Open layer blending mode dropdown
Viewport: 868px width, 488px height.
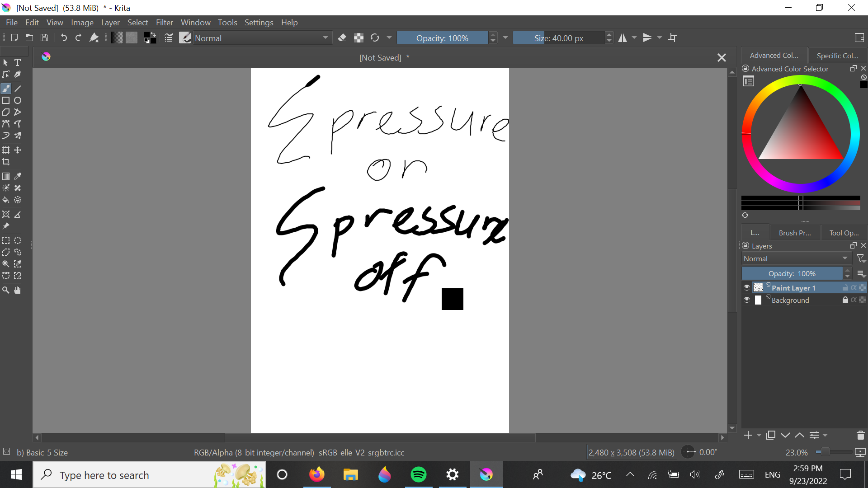(796, 258)
